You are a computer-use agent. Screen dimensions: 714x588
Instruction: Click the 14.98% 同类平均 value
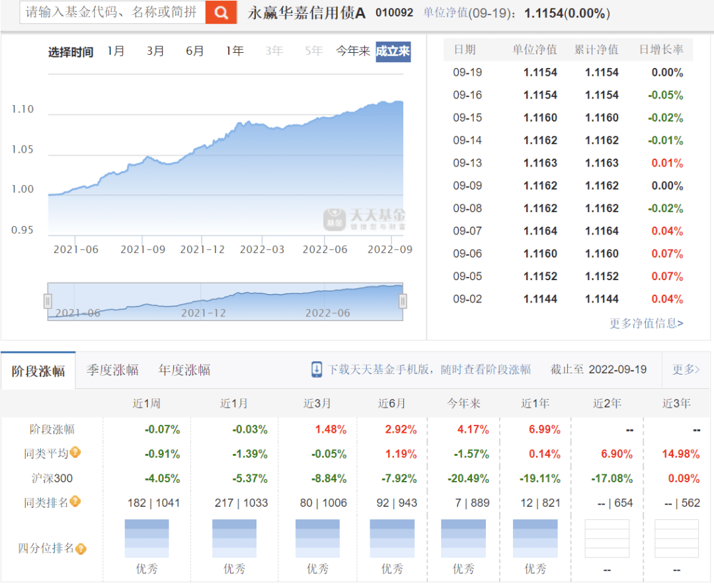[681, 454]
